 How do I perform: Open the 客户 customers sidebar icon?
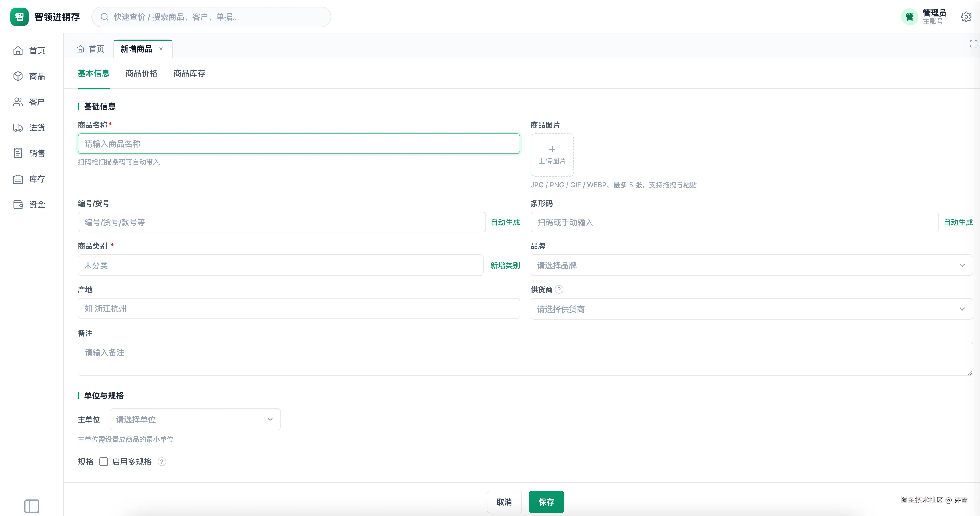pos(18,102)
